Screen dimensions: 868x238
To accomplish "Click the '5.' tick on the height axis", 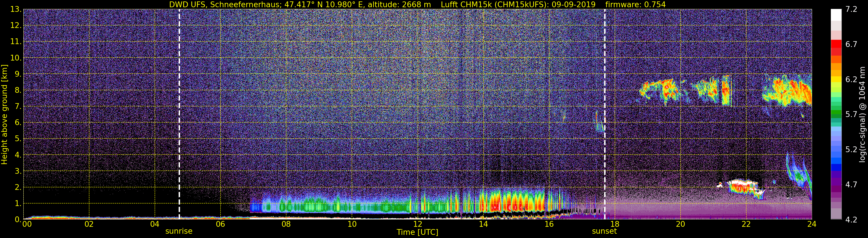I will pyautogui.click(x=18, y=139).
